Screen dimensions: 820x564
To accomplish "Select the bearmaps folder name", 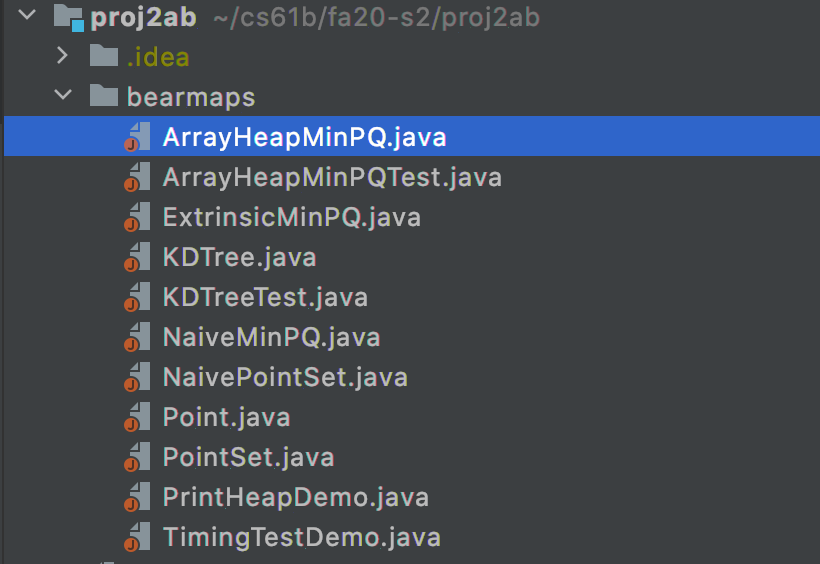I will [191, 98].
